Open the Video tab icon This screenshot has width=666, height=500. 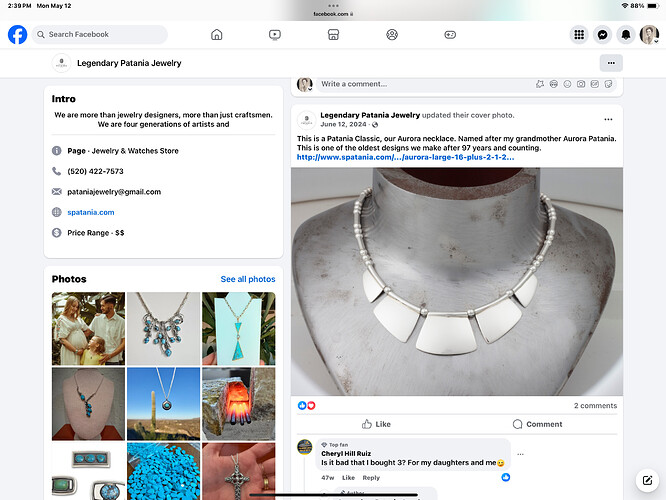point(275,34)
